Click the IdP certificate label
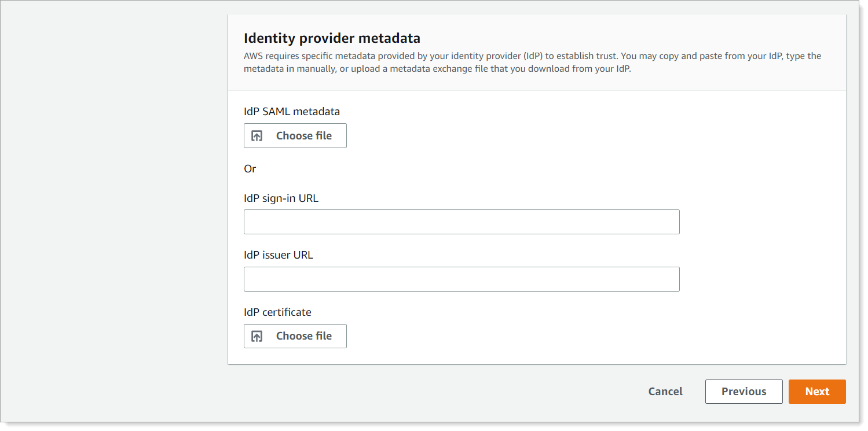The image size is (868, 431). pyautogui.click(x=277, y=312)
